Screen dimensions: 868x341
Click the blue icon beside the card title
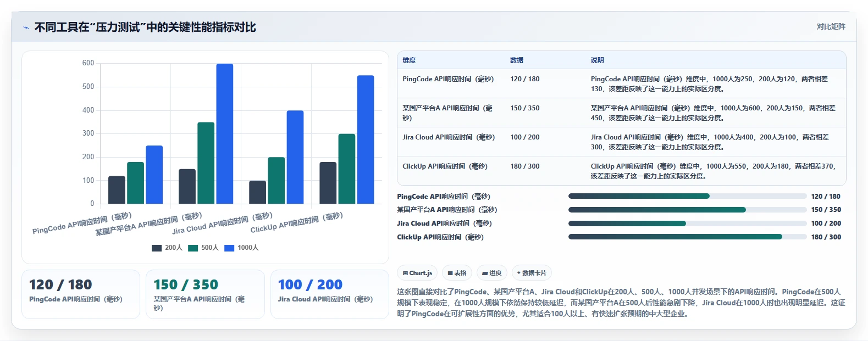26,27
